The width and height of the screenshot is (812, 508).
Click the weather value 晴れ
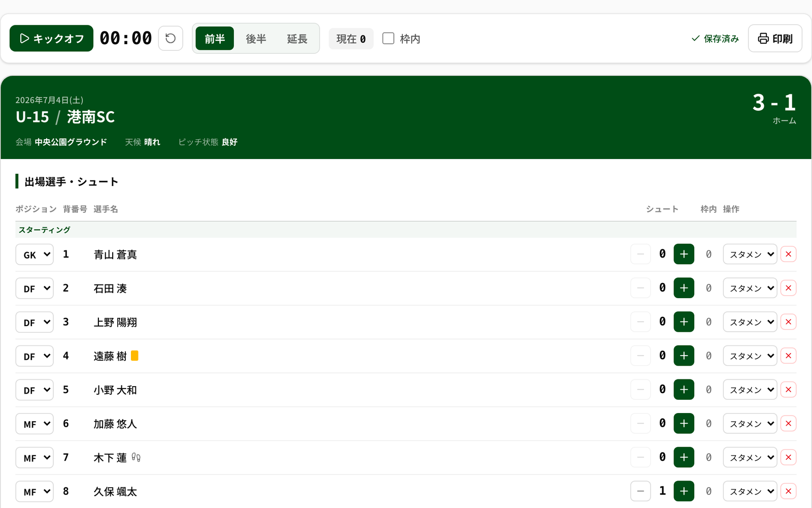(x=152, y=142)
